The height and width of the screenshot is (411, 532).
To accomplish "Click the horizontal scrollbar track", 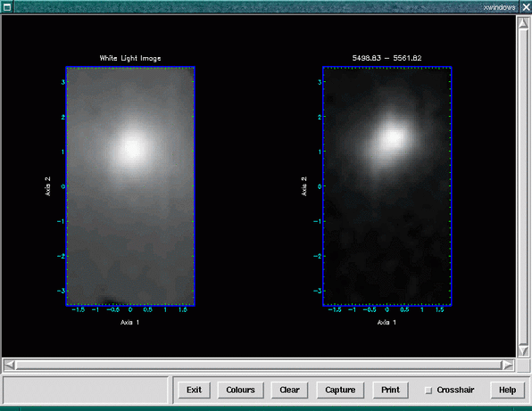I will point(259,366).
